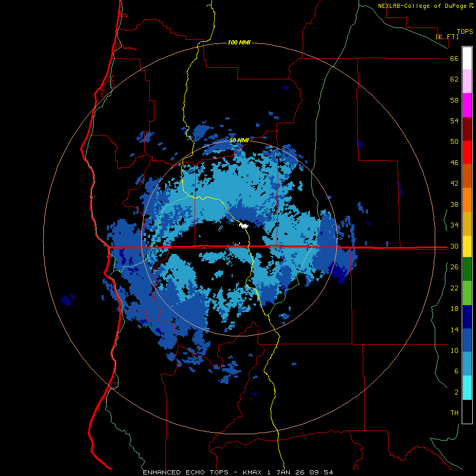
Task: Click the 22 value on the legend scale
Action: pos(454,288)
